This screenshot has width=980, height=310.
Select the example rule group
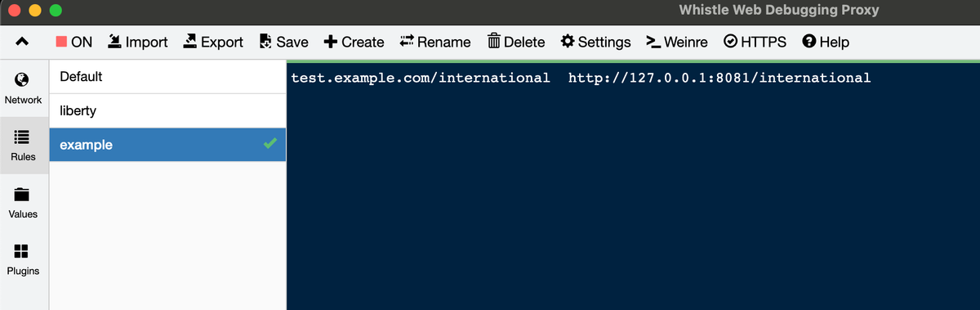[167, 145]
